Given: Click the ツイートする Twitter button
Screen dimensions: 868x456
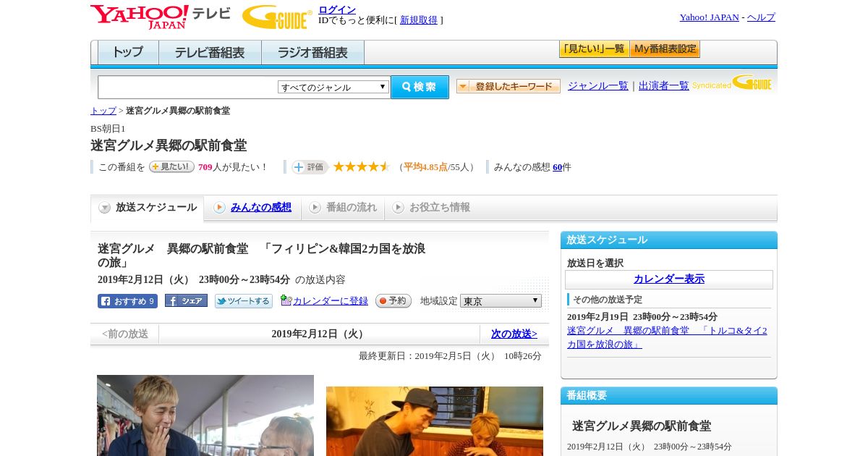Looking at the screenshot, I should click(x=244, y=301).
